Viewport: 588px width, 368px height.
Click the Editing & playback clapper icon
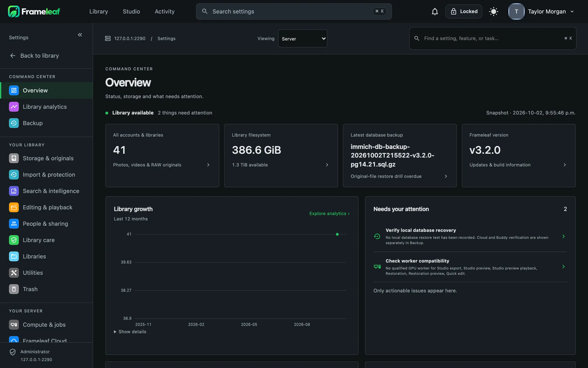click(14, 207)
